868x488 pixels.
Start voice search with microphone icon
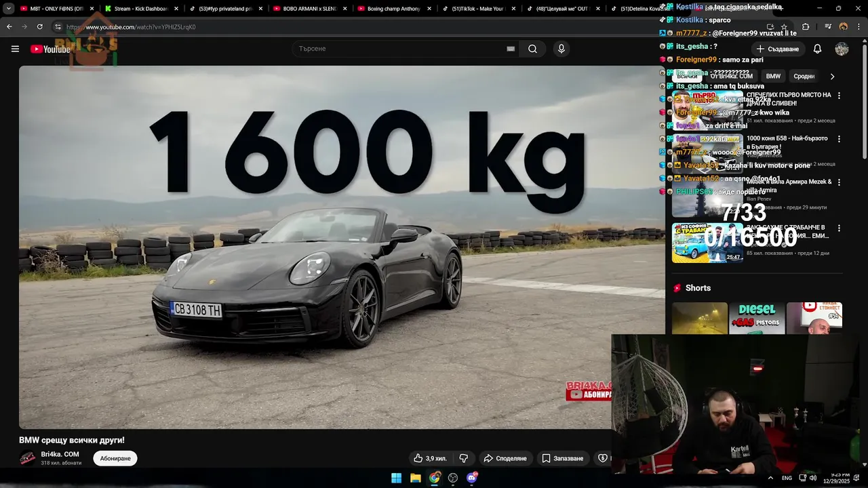[561, 49]
